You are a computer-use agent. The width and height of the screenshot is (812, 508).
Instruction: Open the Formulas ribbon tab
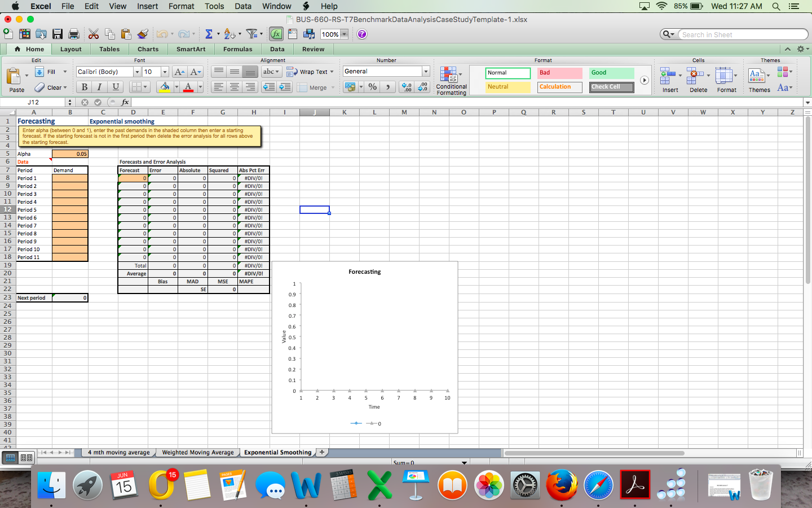coord(238,49)
